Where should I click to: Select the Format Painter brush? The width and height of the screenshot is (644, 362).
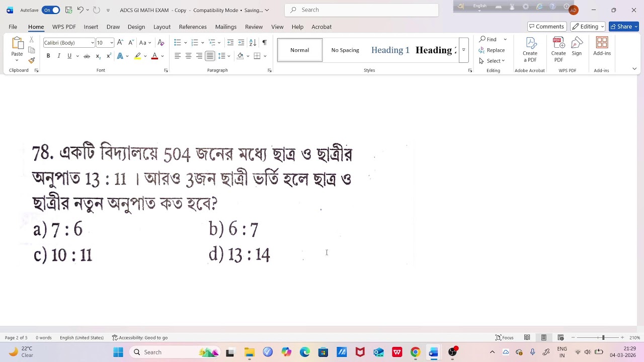click(32, 60)
